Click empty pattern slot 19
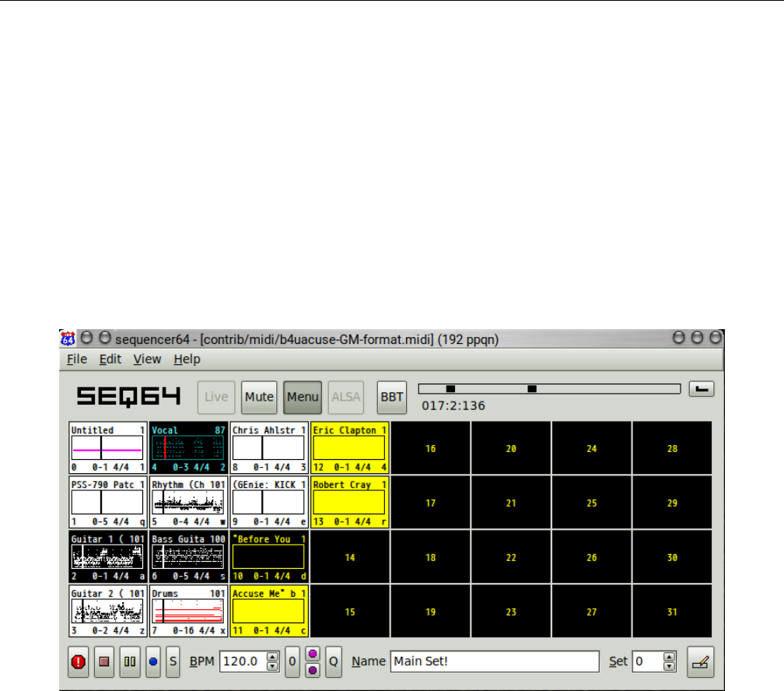The image size is (784, 691). (431, 612)
